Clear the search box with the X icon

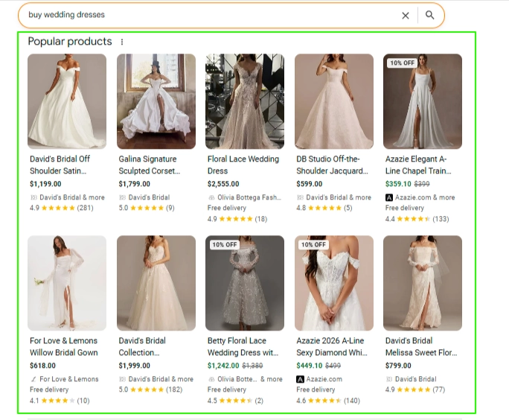pos(406,16)
